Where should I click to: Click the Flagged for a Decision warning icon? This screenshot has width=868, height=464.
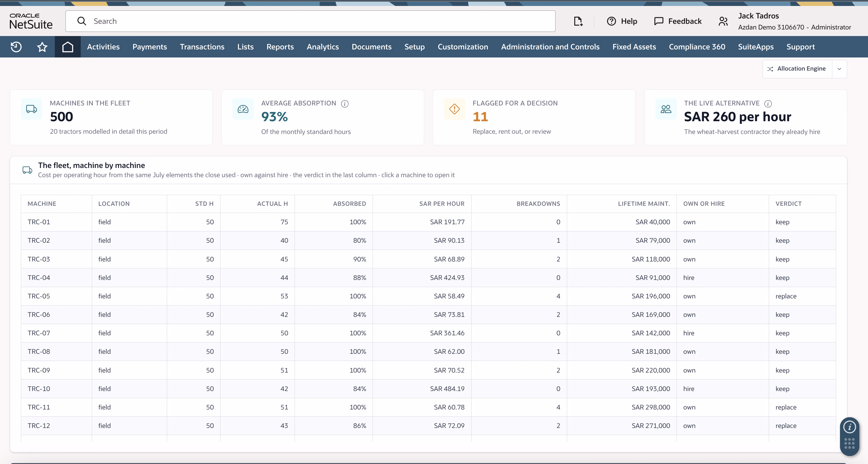[x=454, y=109]
